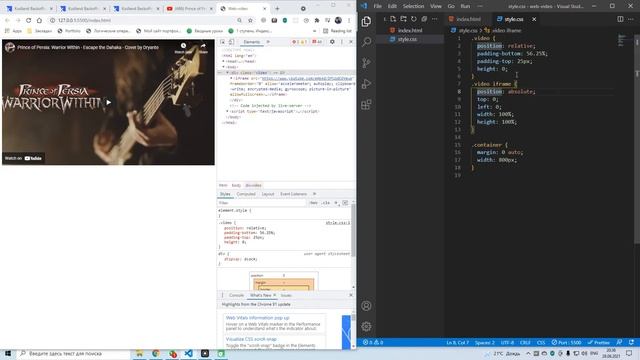
Task: Open index.html in Explorer file list
Action: pos(410,30)
